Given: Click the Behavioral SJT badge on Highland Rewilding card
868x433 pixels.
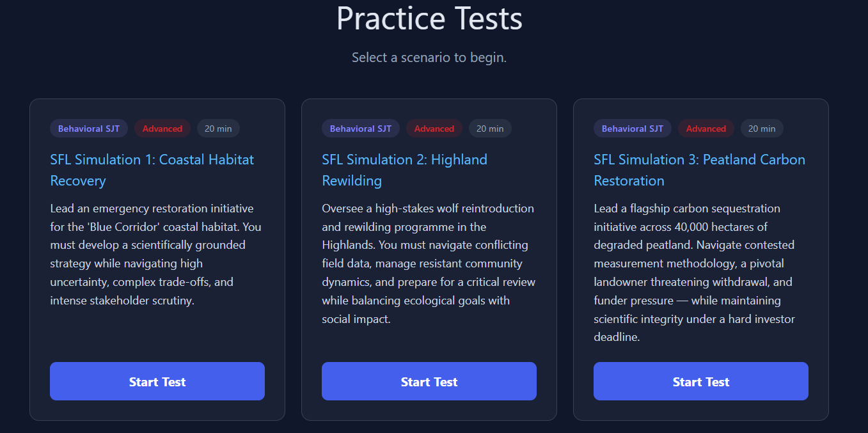Looking at the screenshot, I should click(x=360, y=128).
